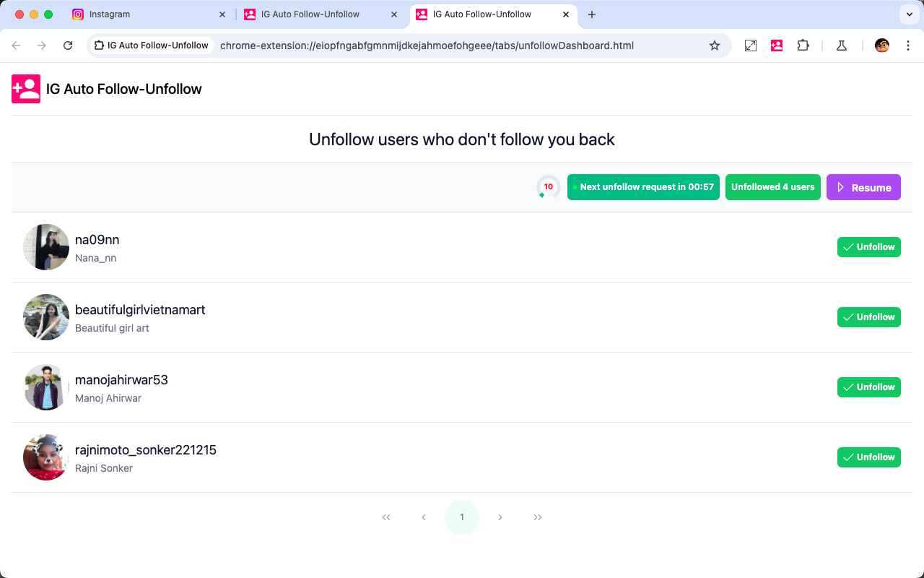Image resolution: width=924 pixels, height=578 pixels.
Task: Click the IG Auto Follow-Unfollow logo in the header
Action: coord(25,89)
